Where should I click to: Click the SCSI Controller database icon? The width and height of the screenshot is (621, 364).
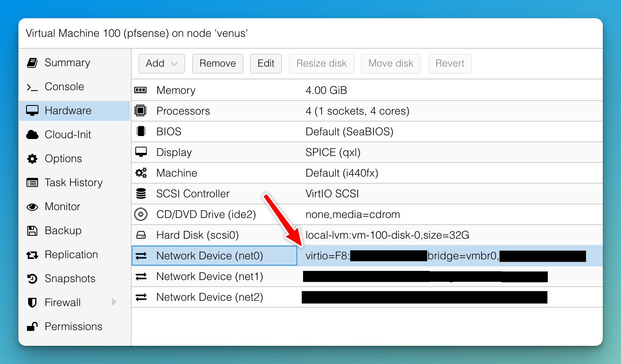pos(141,194)
